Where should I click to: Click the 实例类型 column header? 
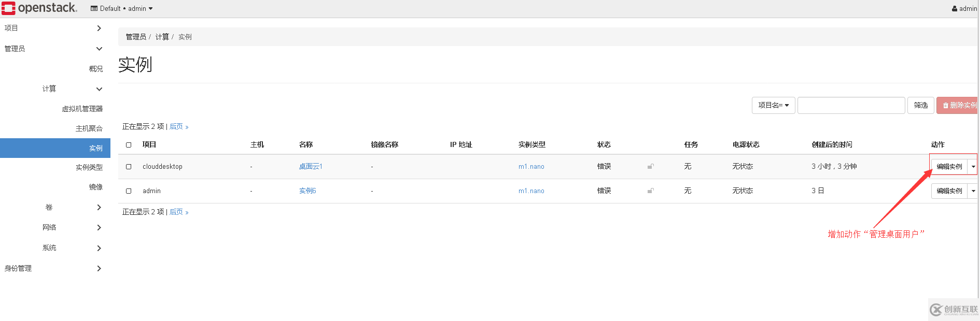click(x=532, y=145)
